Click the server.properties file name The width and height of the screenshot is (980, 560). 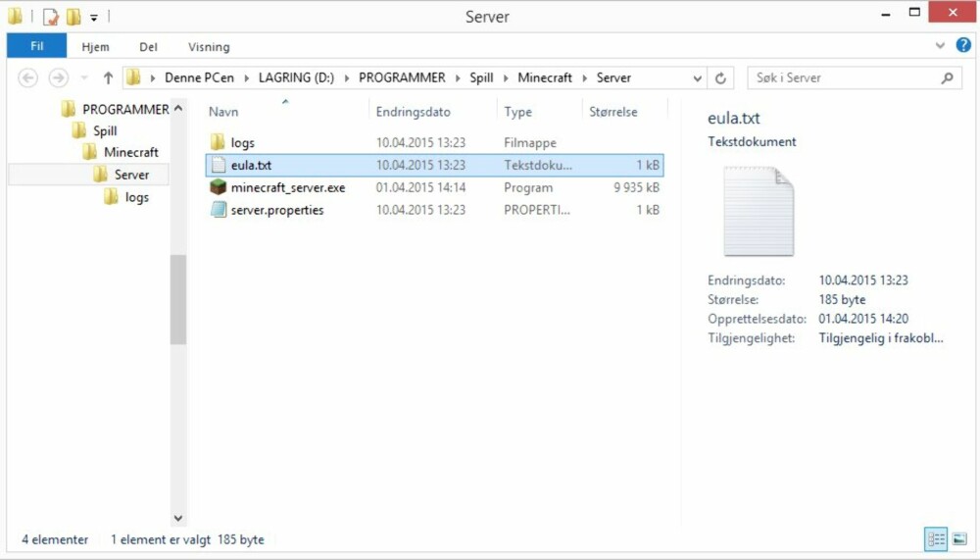point(277,210)
